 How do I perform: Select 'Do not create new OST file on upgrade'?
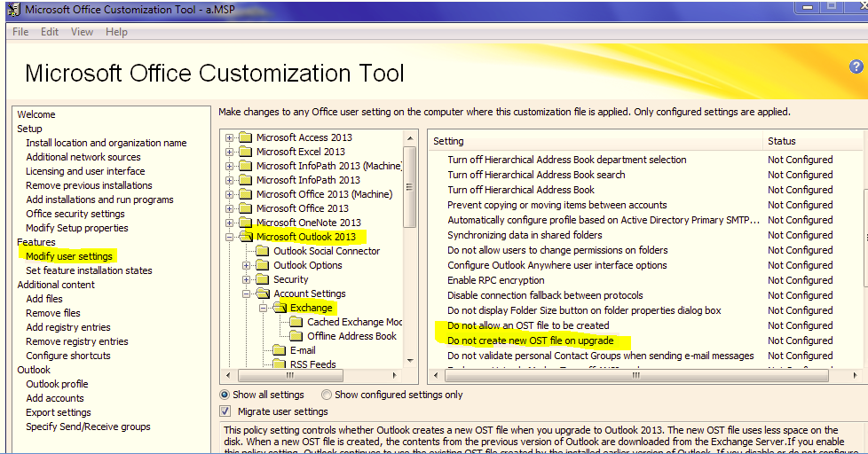531,340
